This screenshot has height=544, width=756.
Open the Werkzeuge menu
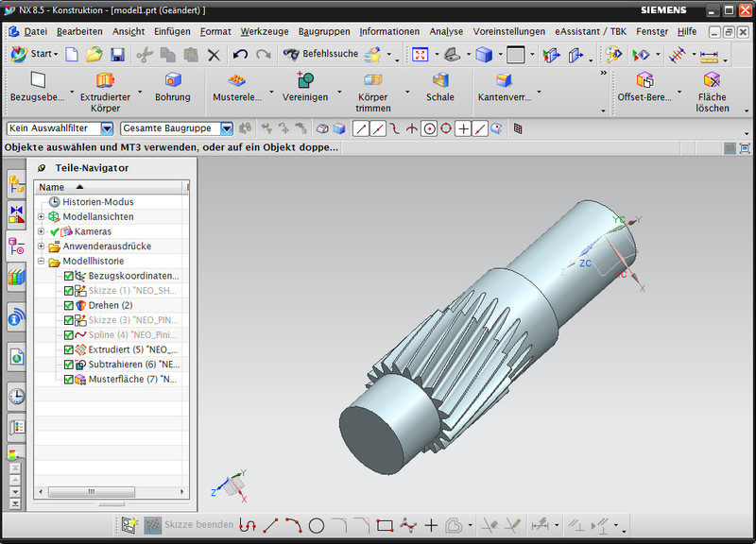coord(264,31)
